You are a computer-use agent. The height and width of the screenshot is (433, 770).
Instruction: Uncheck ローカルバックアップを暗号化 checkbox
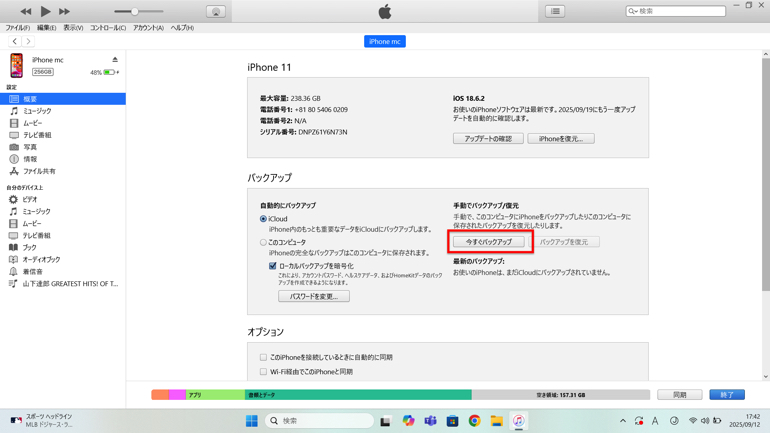tap(272, 267)
